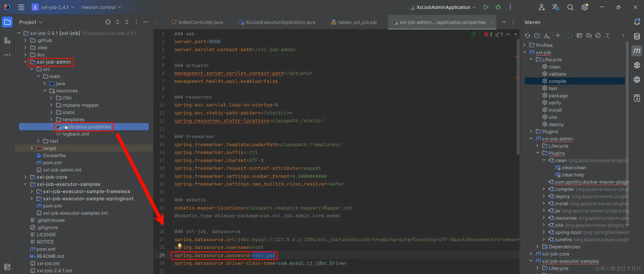Collapse all nodes in Project panel
The height and width of the screenshot is (274, 644).
pos(126,22)
